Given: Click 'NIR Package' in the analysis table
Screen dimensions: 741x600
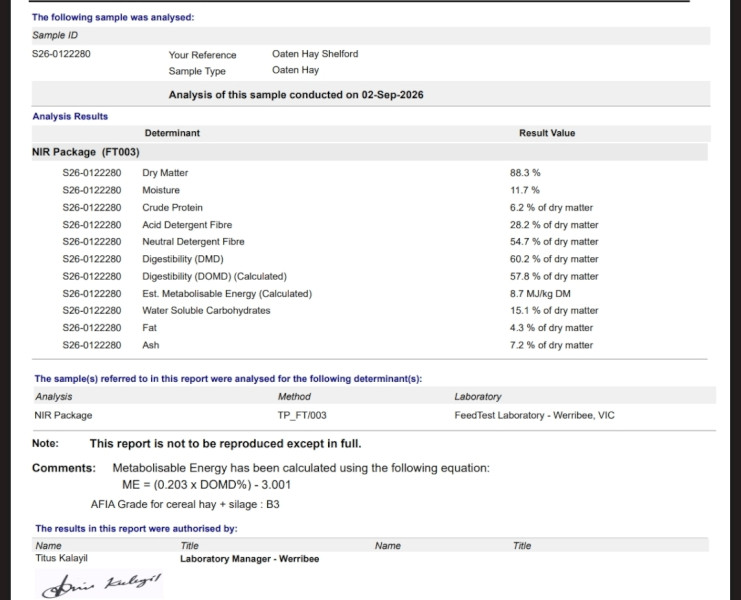Looking at the screenshot, I should tap(63, 415).
